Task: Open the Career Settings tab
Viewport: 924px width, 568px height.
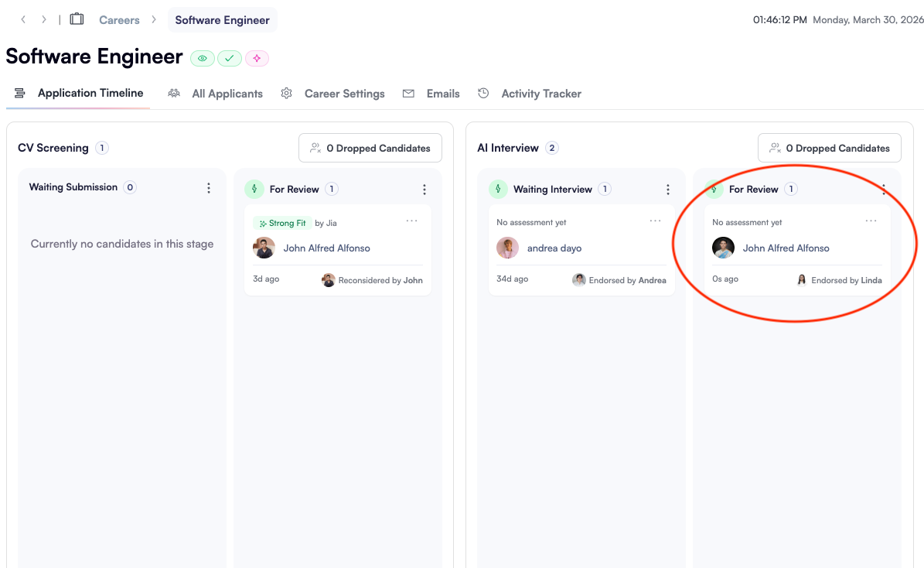Action: point(344,94)
